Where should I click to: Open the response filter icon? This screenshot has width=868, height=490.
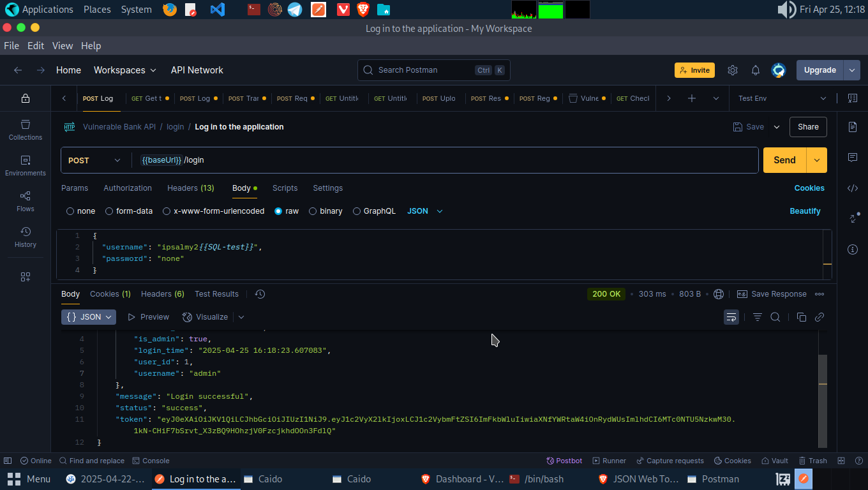[758, 317]
